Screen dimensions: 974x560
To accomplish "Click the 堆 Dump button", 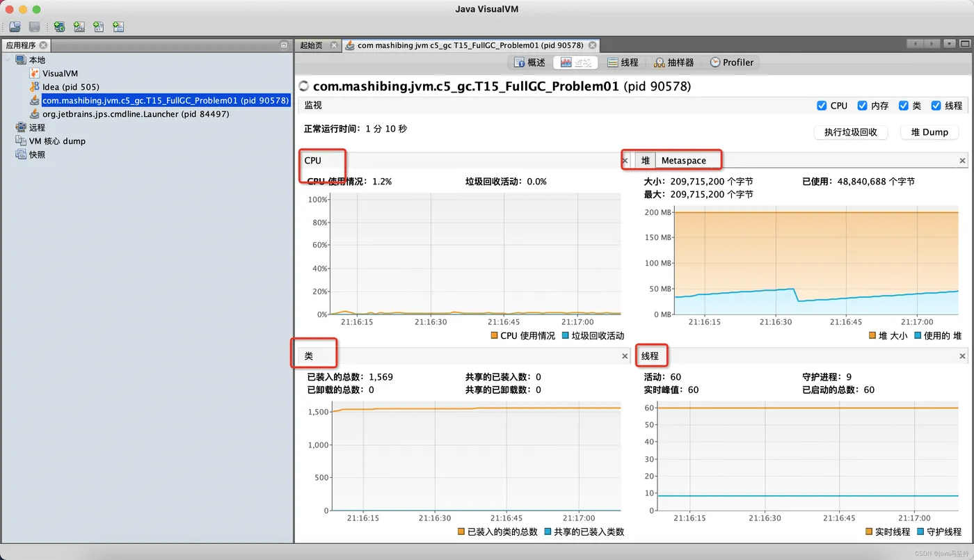I will click(929, 132).
